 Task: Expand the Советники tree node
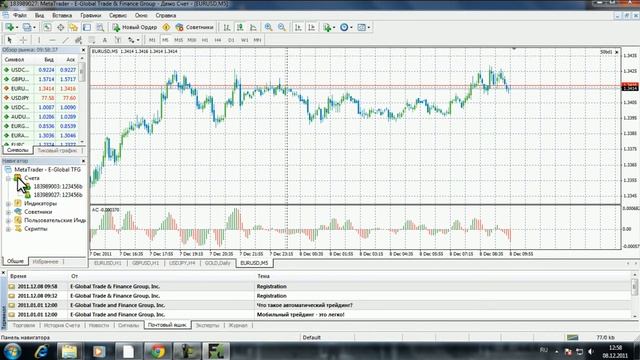coord(8,212)
